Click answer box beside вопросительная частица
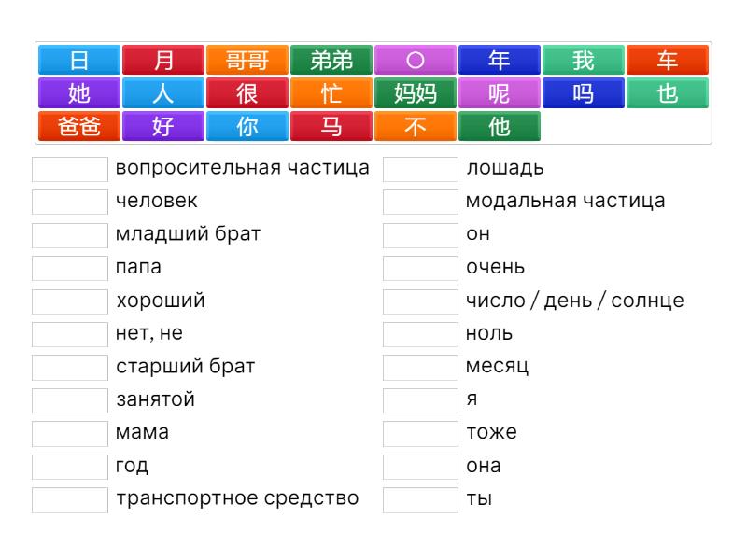 (70, 169)
